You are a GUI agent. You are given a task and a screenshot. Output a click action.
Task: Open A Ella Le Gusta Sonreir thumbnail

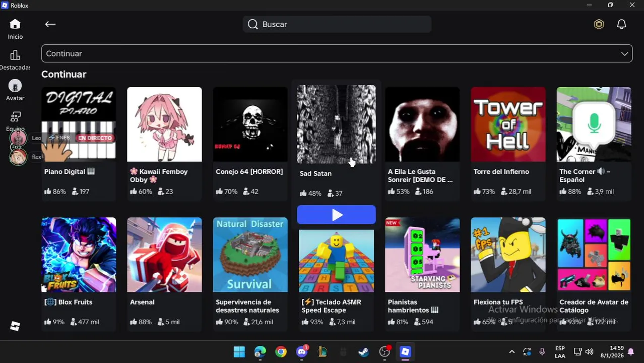click(x=422, y=124)
